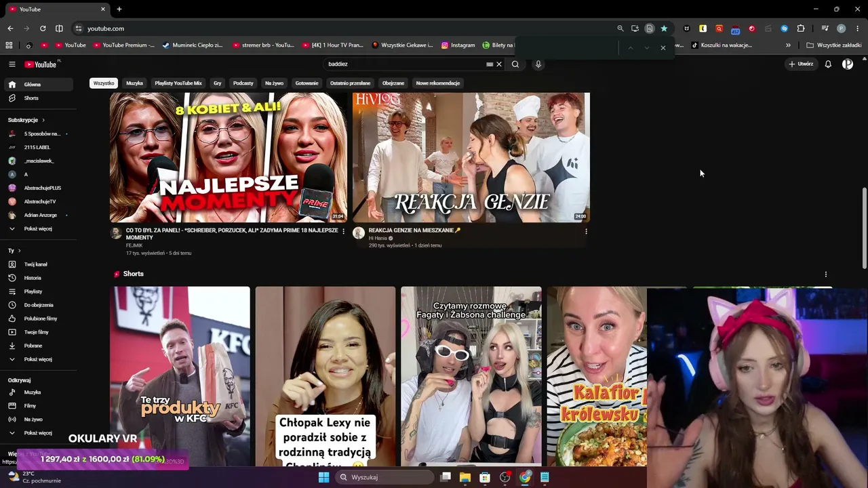This screenshot has width=868, height=488.
Task: Open Historia watch history
Action: (37, 278)
